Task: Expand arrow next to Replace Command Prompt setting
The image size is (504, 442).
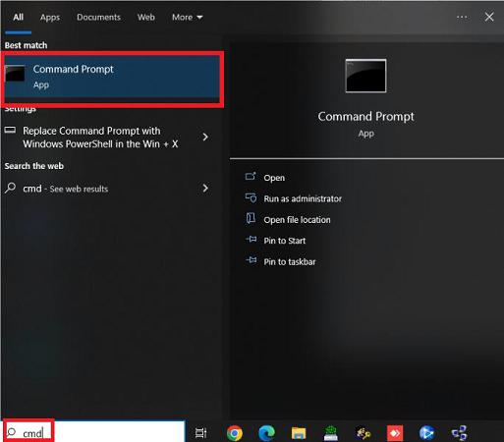Action: click(205, 137)
